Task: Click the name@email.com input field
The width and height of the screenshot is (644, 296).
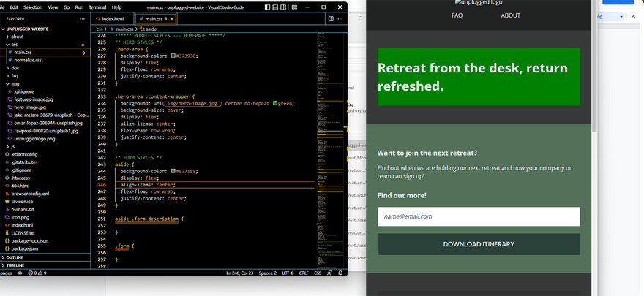Action: tap(479, 216)
